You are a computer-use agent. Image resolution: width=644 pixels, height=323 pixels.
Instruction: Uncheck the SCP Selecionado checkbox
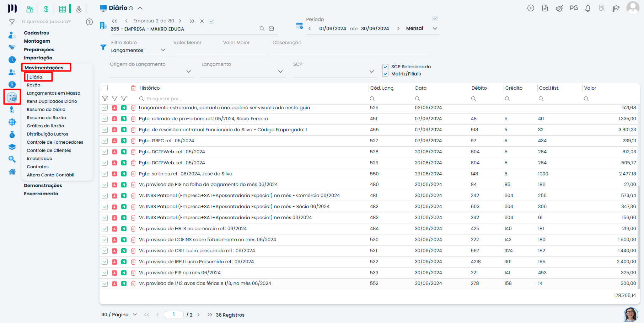[385, 67]
